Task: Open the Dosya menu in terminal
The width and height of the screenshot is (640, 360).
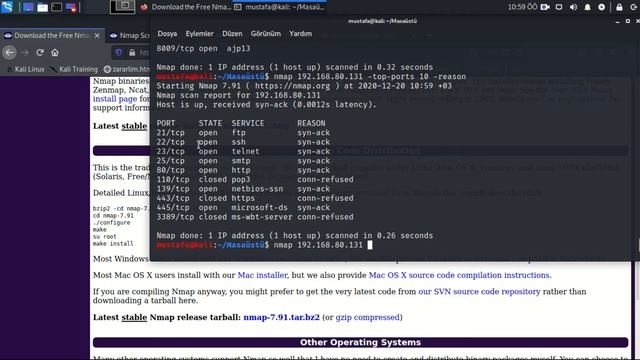Action: (x=167, y=33)
